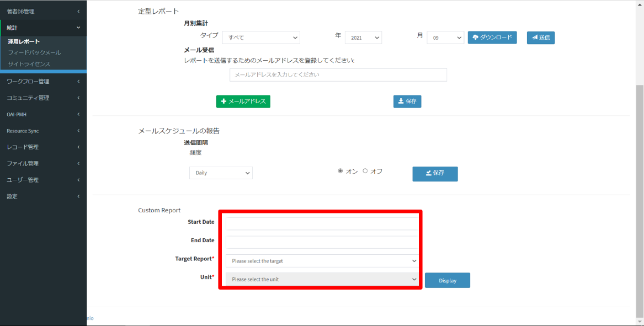The image size is (644, 326).
Task: Click the ダウンロード download button
Action: (x=492, y=38)
